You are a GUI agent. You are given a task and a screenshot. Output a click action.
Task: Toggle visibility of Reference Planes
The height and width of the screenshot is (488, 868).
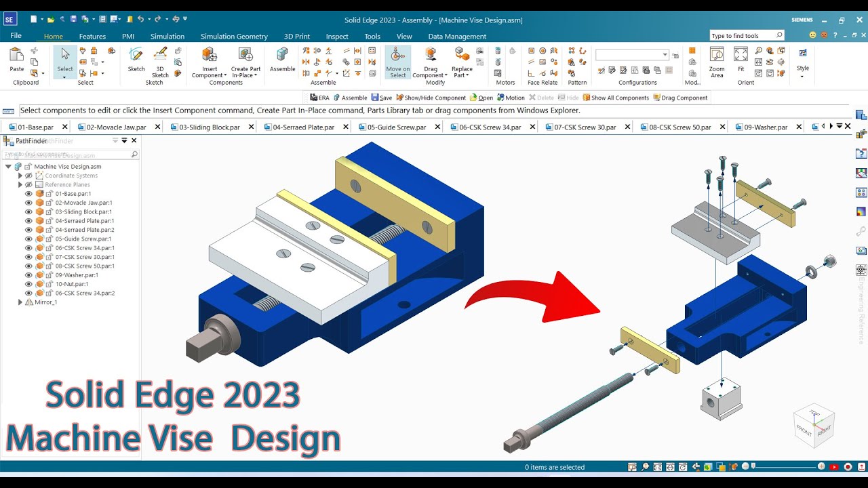coord(28,184)
